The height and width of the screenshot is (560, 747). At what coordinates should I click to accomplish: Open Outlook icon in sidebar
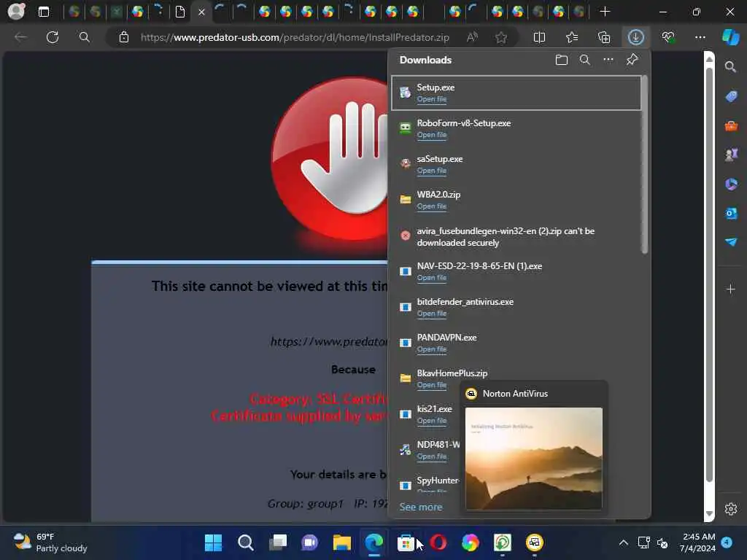[731, 213]
